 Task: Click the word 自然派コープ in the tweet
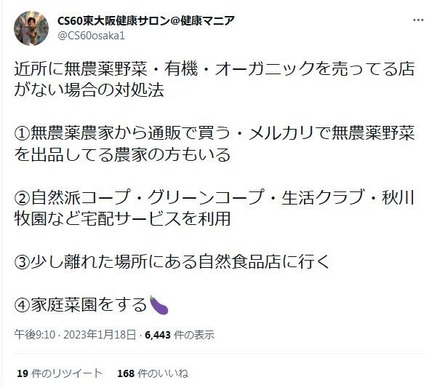(80, 197)
